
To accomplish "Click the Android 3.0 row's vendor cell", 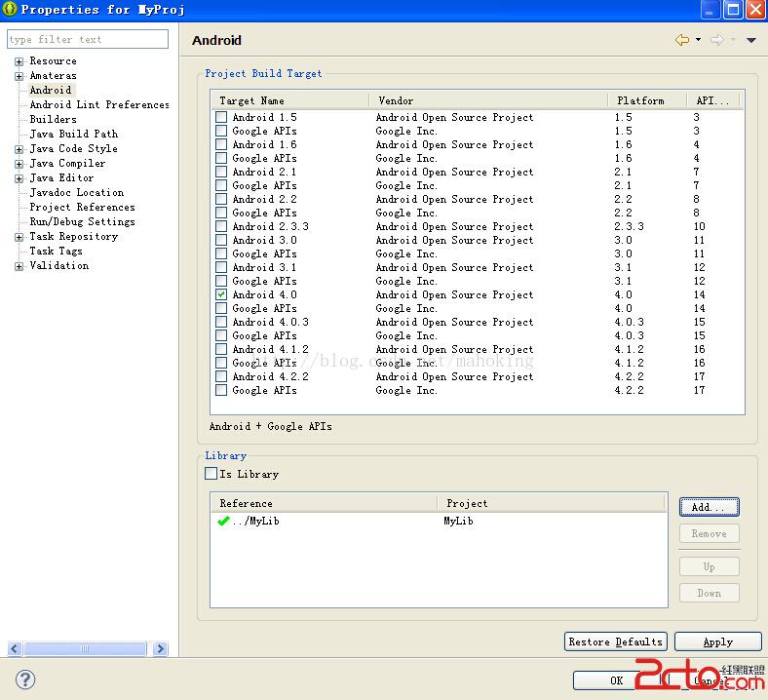I will coord(454,240).
